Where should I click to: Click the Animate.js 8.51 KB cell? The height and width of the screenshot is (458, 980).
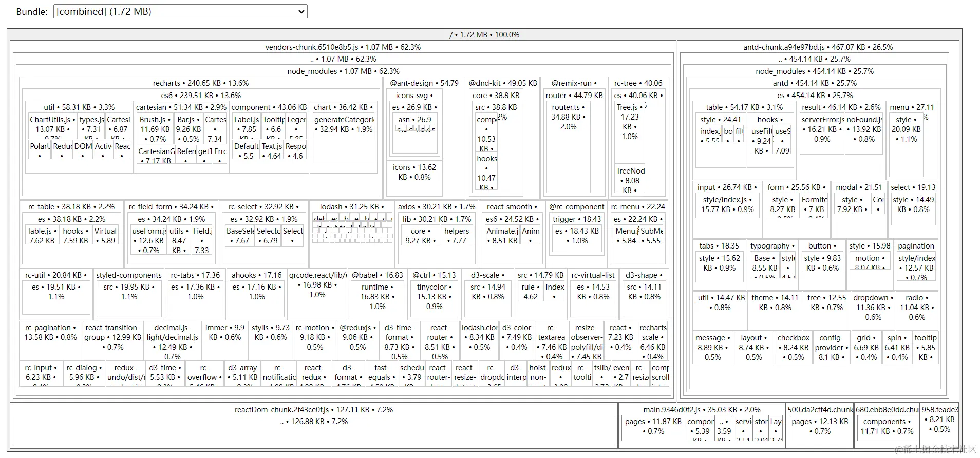pos(503,235)
